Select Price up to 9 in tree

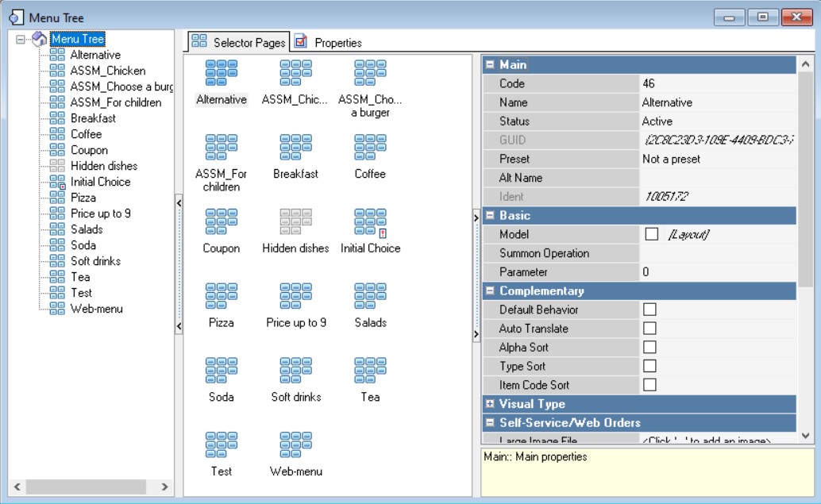coord(100,214)
